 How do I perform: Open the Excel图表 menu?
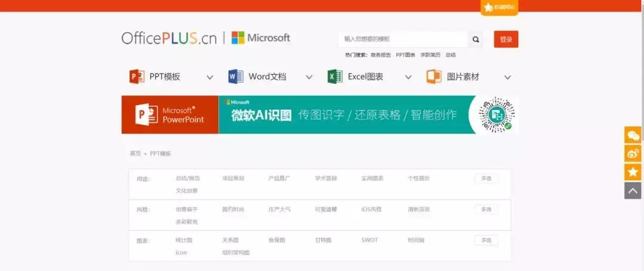(366, 77)
